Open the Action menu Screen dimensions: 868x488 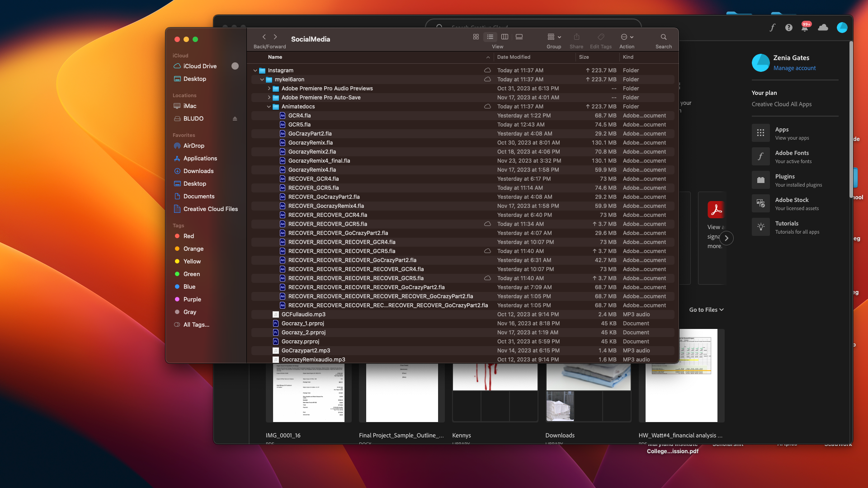(x=626, y=37)
